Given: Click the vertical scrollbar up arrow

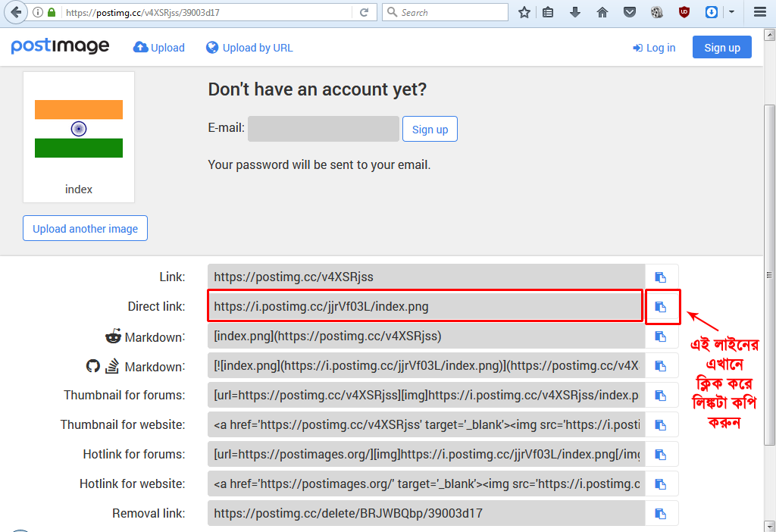Looking at the screenshot, I should click(770, 35).
